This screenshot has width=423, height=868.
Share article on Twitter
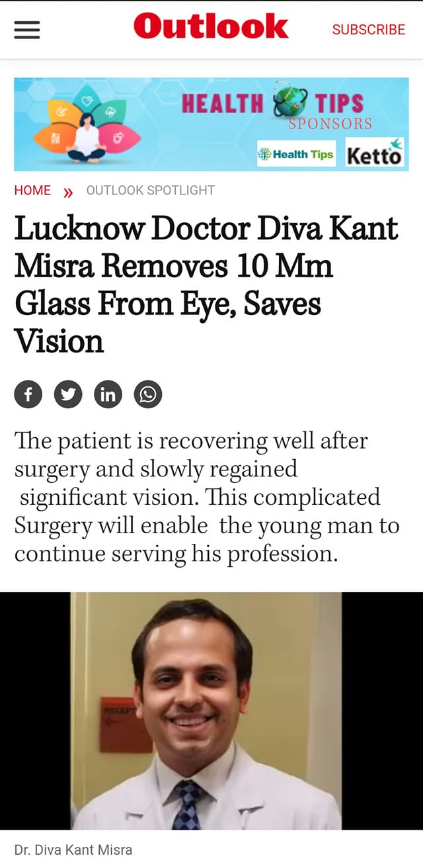click(68, 395)
